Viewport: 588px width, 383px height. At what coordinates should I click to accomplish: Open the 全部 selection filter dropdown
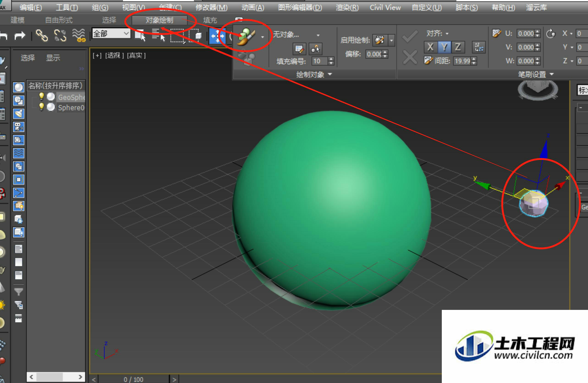pos(111,33)
